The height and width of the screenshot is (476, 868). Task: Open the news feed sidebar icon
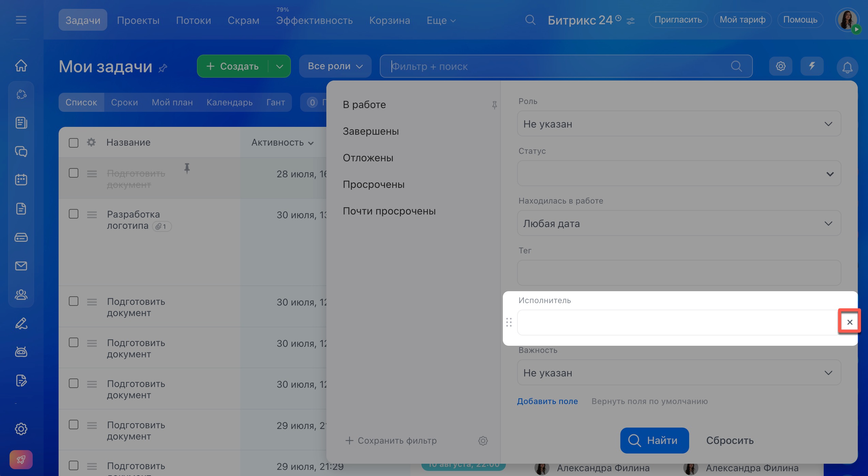pos(21,123)
